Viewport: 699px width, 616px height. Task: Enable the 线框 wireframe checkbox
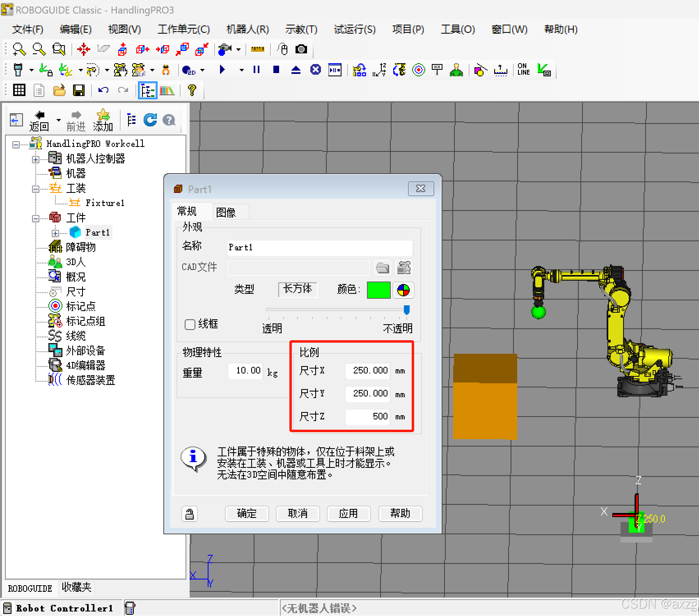190,325
